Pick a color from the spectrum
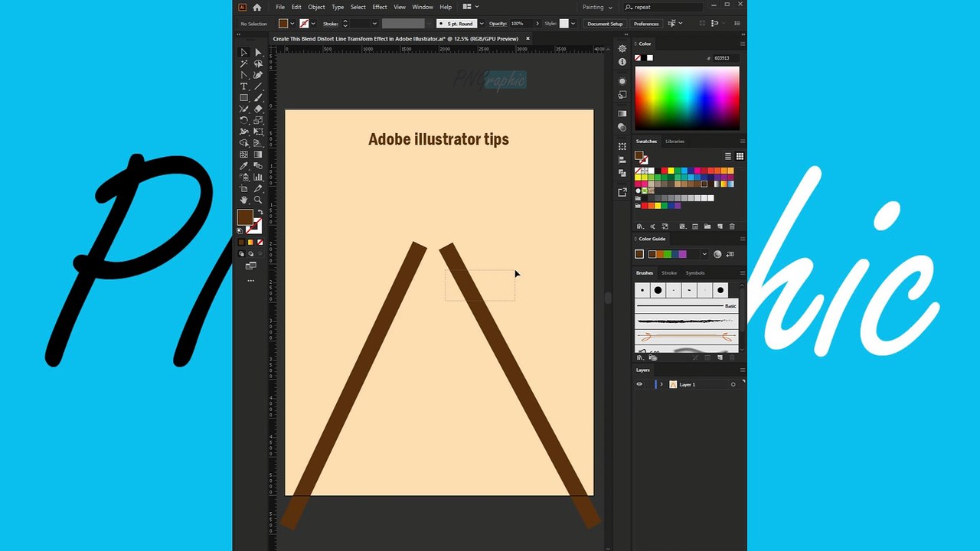The height and width of the screenshot is (551, 980). pos(687,98)
